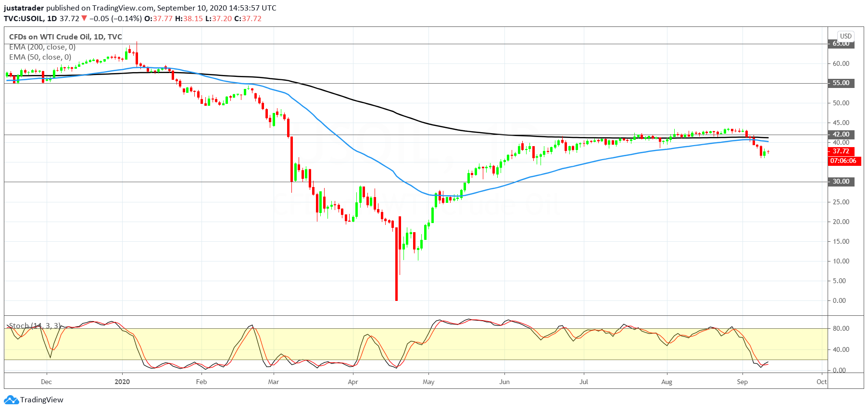Click the TradingView cloud logo icon
This screenshot has height=411, width=868.
click(11, 400)
